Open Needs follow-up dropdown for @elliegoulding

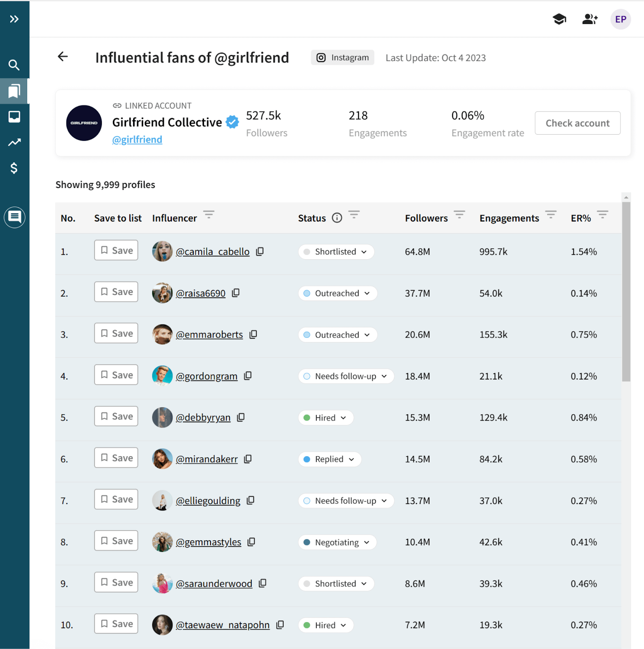coord(346,501)
